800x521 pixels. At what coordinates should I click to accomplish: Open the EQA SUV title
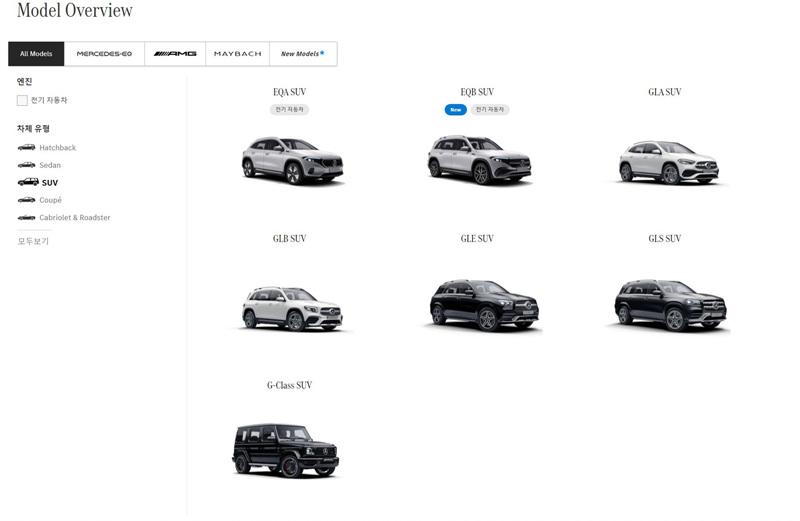point(289,92)
